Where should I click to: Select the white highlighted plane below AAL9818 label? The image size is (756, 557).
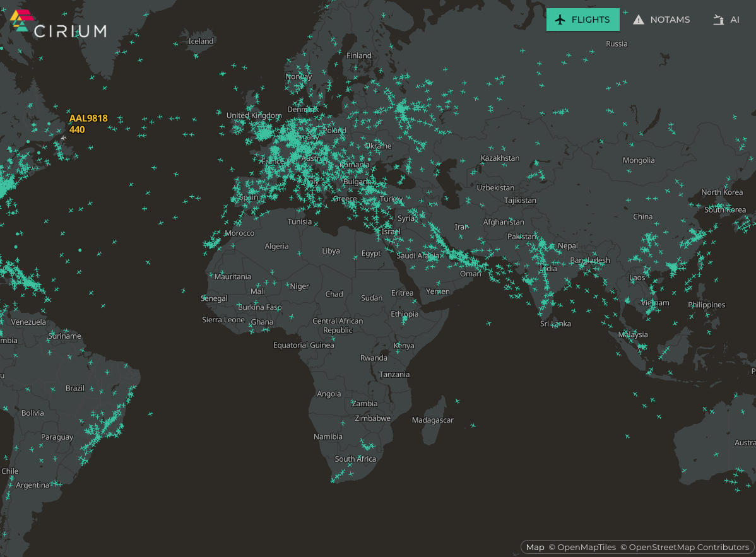point(63,138)
